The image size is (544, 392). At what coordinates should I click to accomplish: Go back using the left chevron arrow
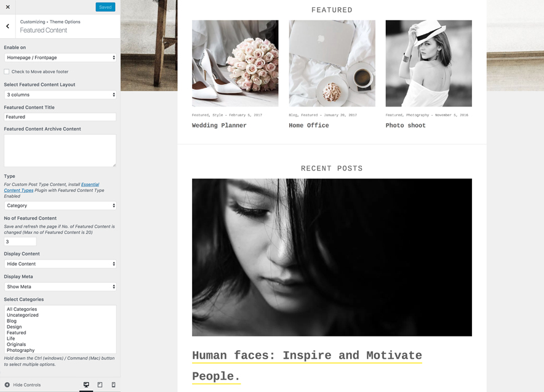[7, 26]
